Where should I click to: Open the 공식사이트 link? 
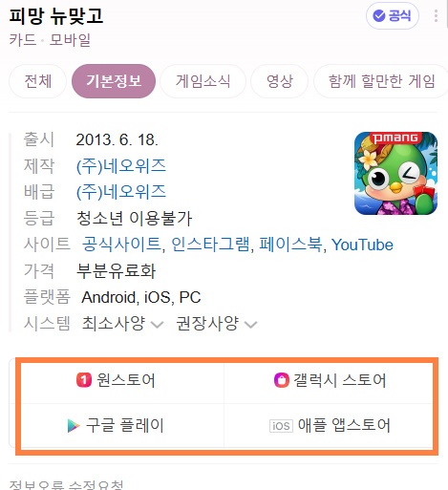pyautogui.click(x=121, y=245)
